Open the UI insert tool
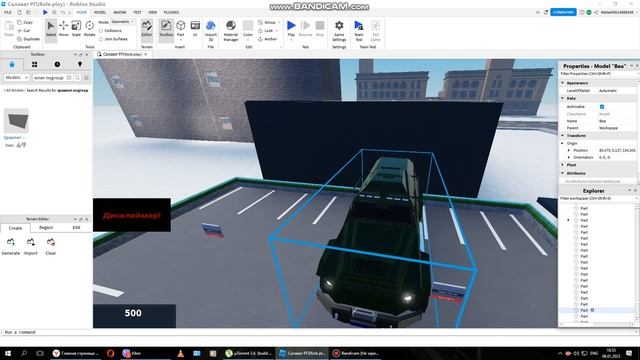 (195, 29)
